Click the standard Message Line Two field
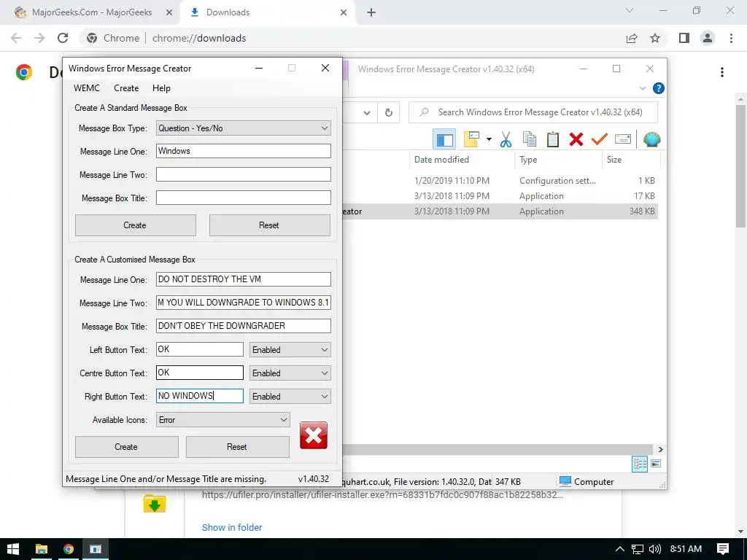Viewport: 747px width, 560px height. click(x=244, y=174)
